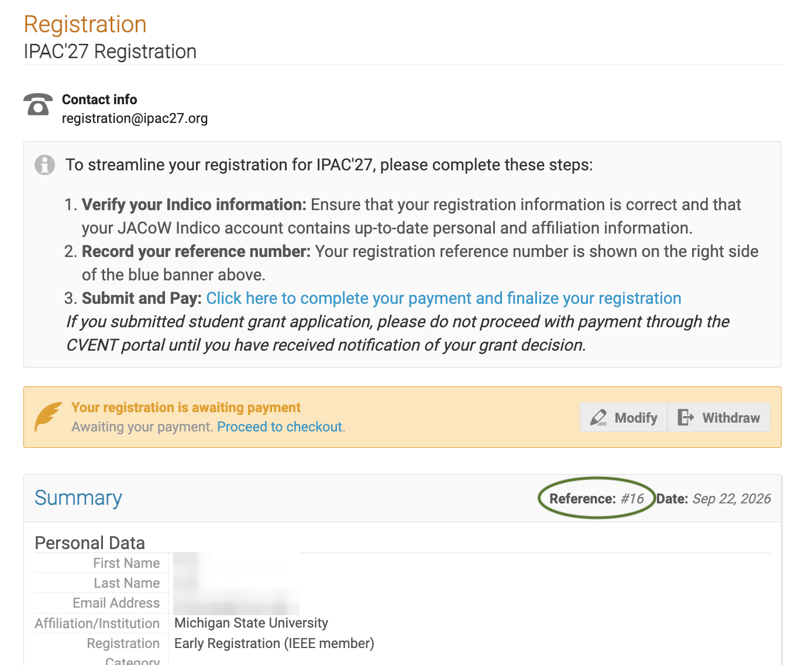Click the italic CVENT portal grant note
This screenshot has height=665, width=812.
(x=398, y=334)
